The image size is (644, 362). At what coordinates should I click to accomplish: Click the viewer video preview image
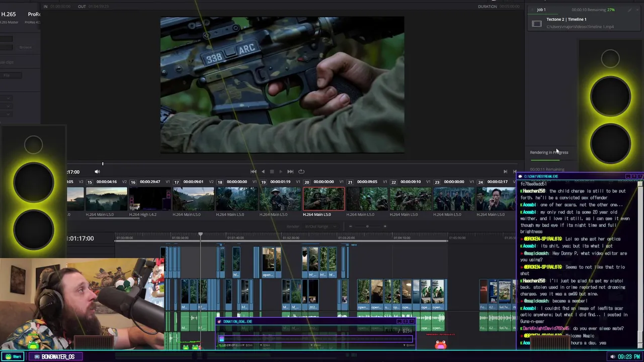282,84
